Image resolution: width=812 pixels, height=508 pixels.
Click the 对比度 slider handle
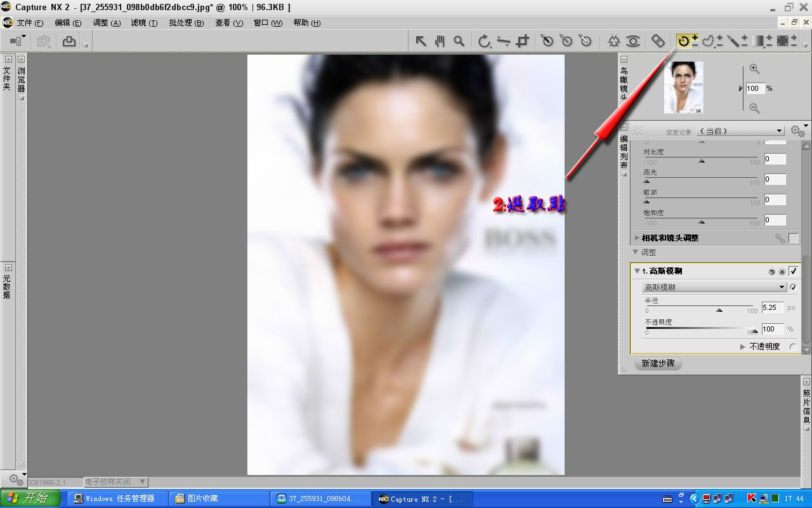point(702,161)
